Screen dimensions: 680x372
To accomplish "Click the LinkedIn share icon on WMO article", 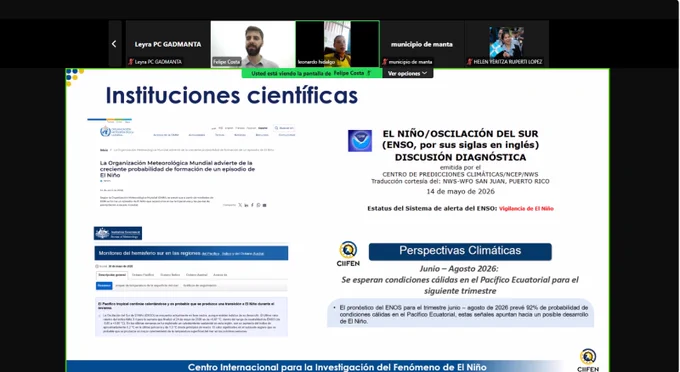I will pyautogui.click(x=246, y=205).
